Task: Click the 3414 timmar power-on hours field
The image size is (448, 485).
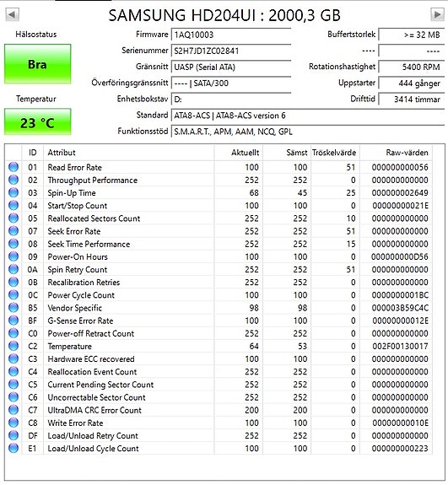Action: 412,99
